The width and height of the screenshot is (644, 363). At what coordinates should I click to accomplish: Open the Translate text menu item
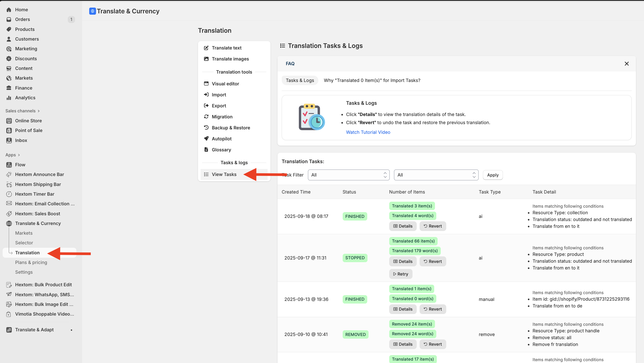coord(227,48)
